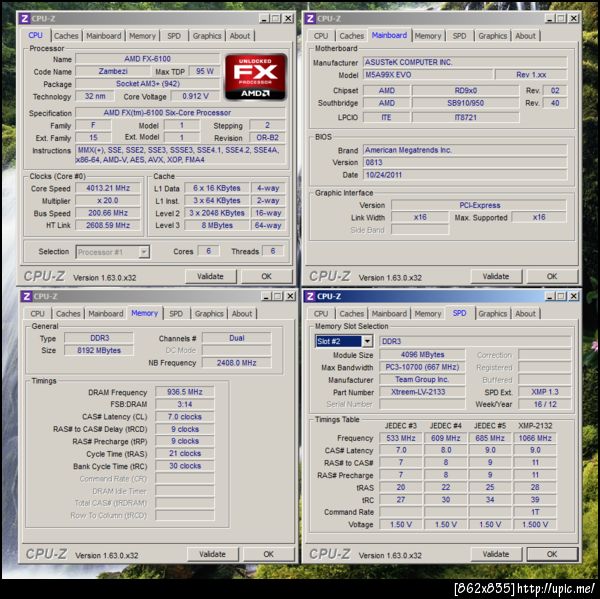Image resolution: width=600 pixels, height=599 pixels.
Task: Click the Multiplier value x 20.0
Action: point(108,201)
